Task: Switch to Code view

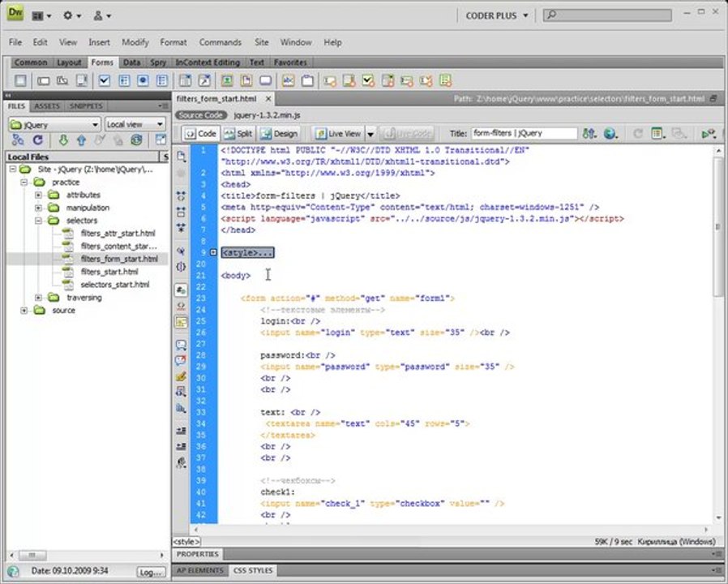Action: pos(200,134)
